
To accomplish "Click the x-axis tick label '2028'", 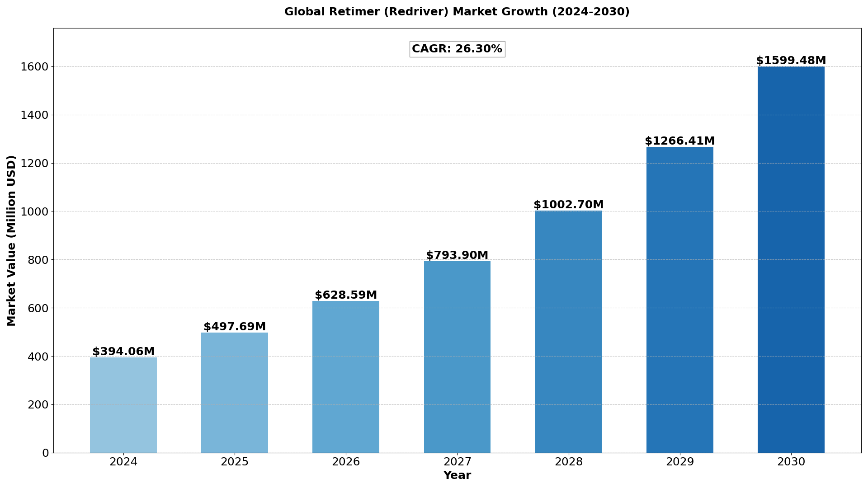I will click(568, 462).
